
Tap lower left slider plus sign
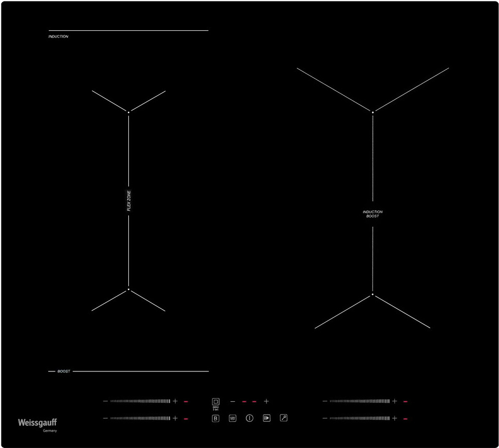pos(175,418)
